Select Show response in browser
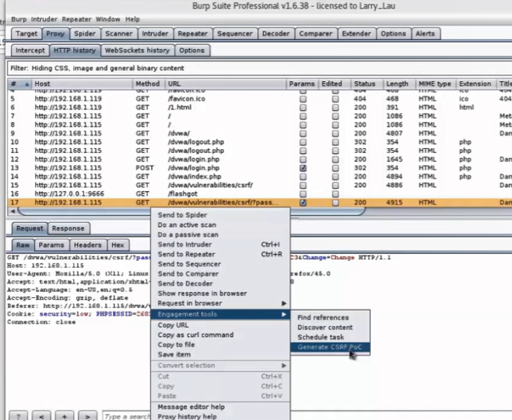This screenshot has width=512, height=420. 221,293
